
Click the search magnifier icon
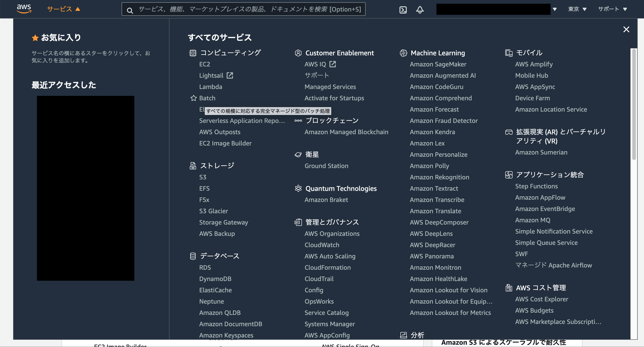[x=130, y=10]
